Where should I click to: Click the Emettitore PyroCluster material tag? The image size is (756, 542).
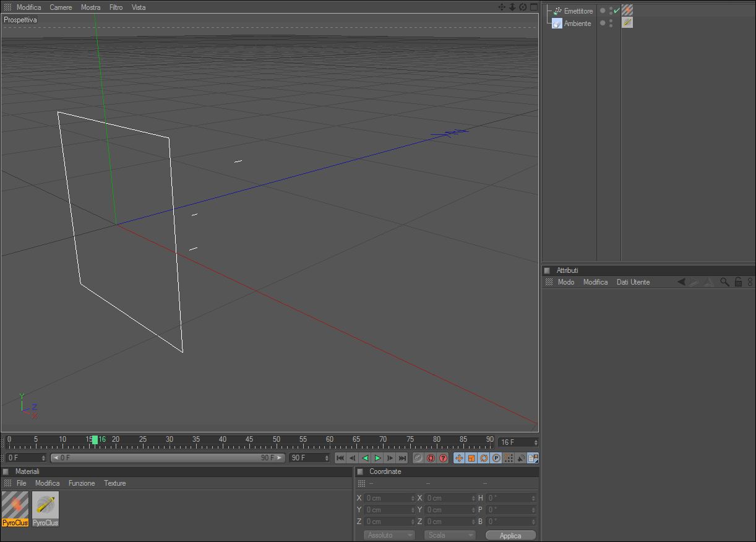627,11
